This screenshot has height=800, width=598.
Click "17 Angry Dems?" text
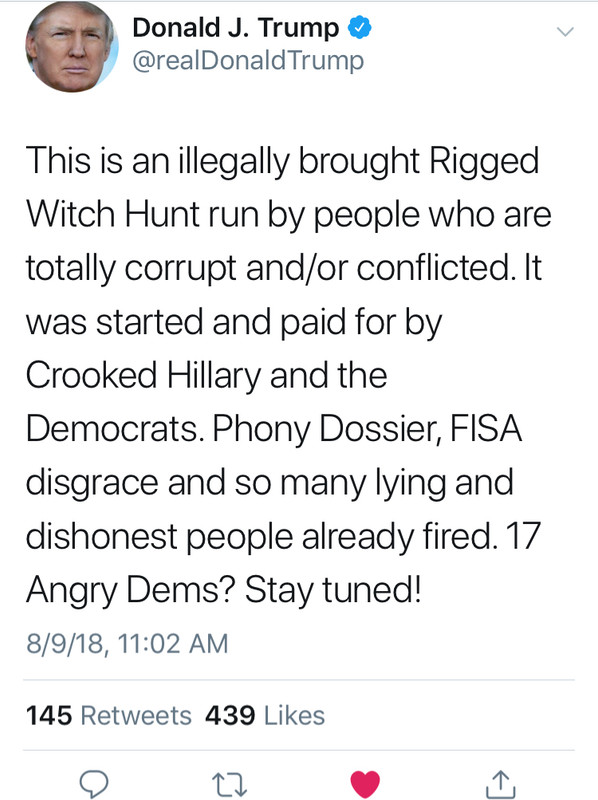[x=283, y=564]
